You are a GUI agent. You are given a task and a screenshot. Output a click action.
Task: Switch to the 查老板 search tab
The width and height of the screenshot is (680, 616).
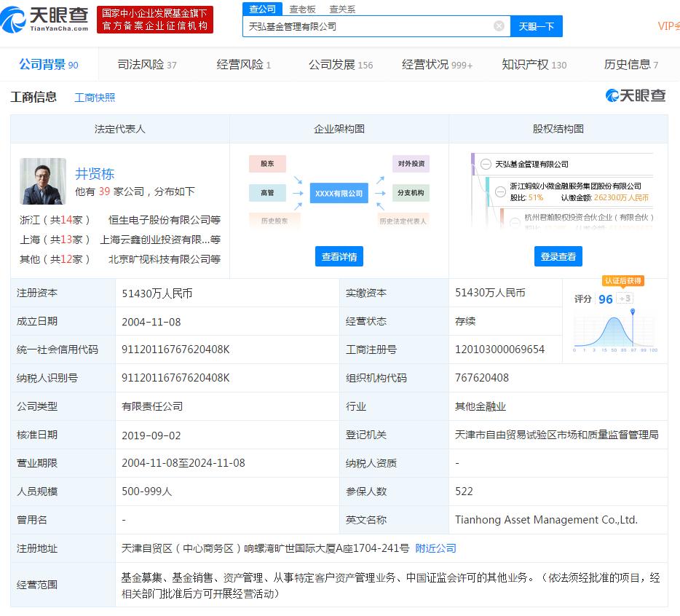[302, 9]
